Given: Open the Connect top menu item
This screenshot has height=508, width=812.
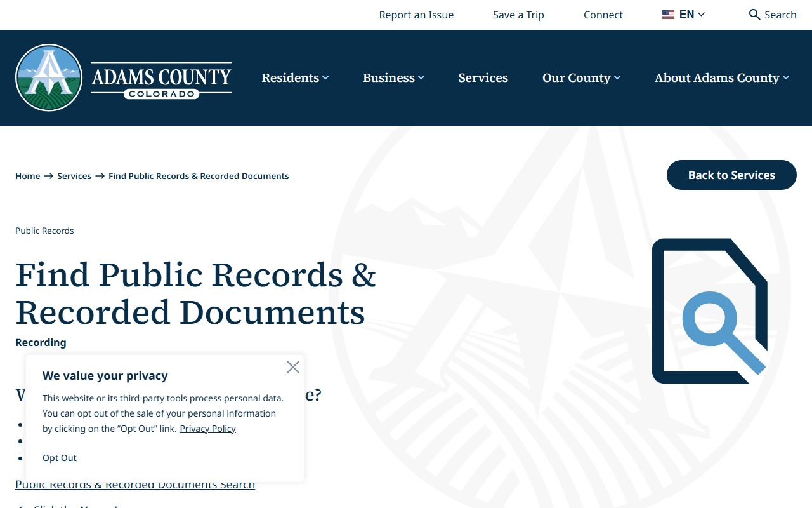Looking at the screenshot, I should [x=603, y=15].
